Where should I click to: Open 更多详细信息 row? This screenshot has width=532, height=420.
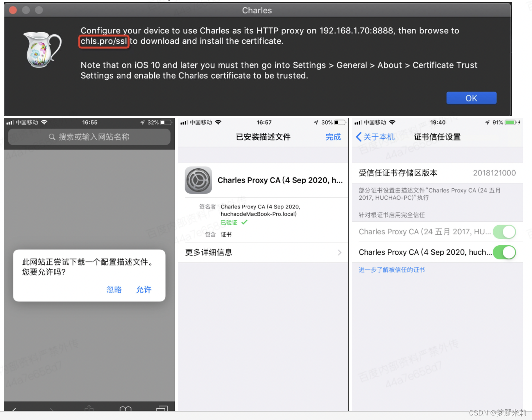click(263, 253)
